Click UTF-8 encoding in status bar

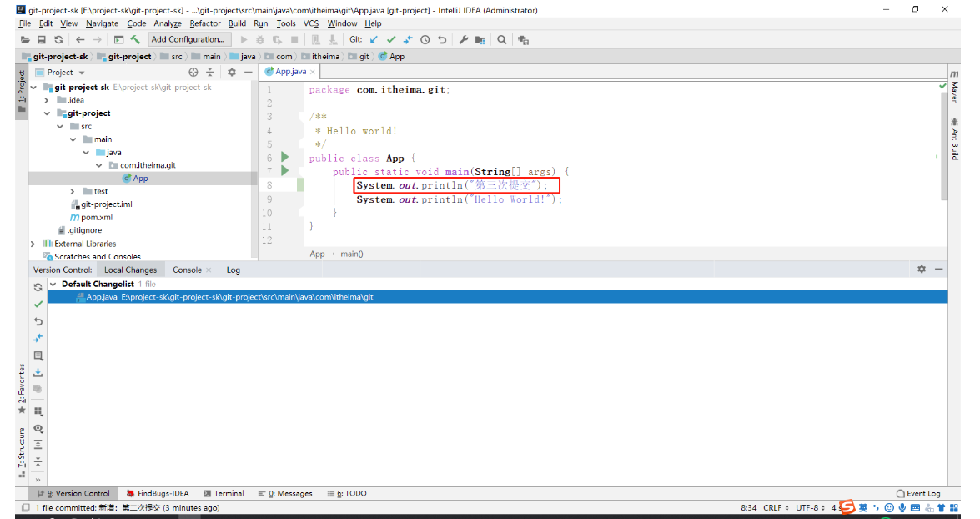click(x=810, y=508)
